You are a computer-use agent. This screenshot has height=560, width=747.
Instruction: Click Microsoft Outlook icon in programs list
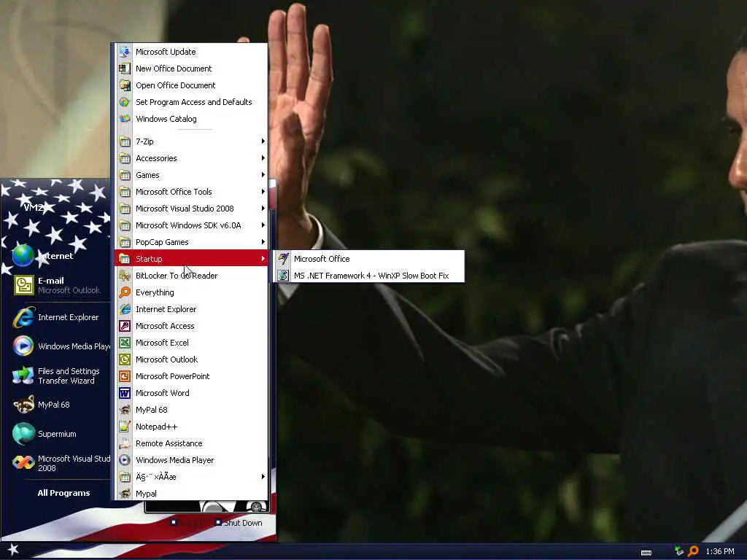click(x=125, y=359)
